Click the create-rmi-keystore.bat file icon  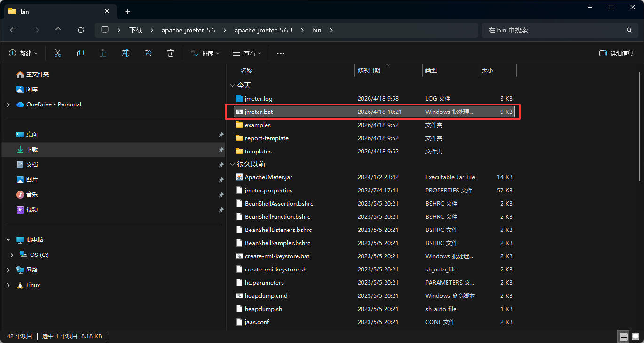tap(239, 256)
